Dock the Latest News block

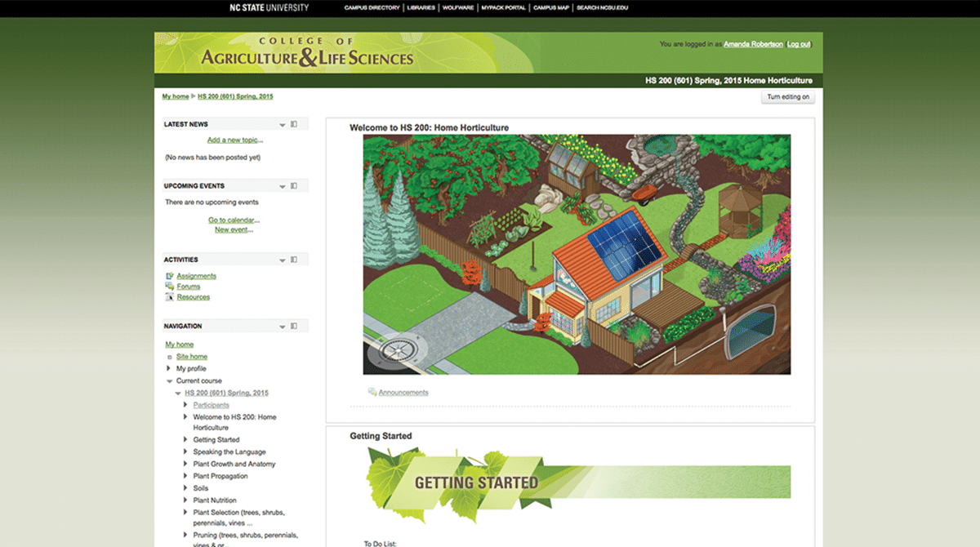coord(294,124)
